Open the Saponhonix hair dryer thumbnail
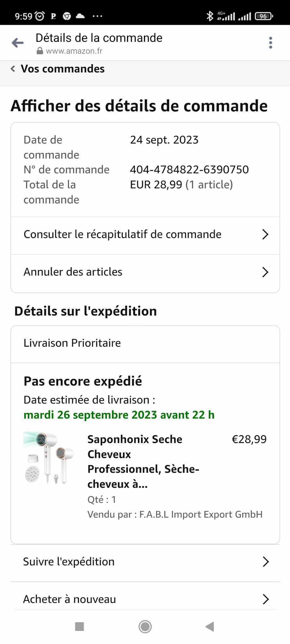 coord(49,458)
